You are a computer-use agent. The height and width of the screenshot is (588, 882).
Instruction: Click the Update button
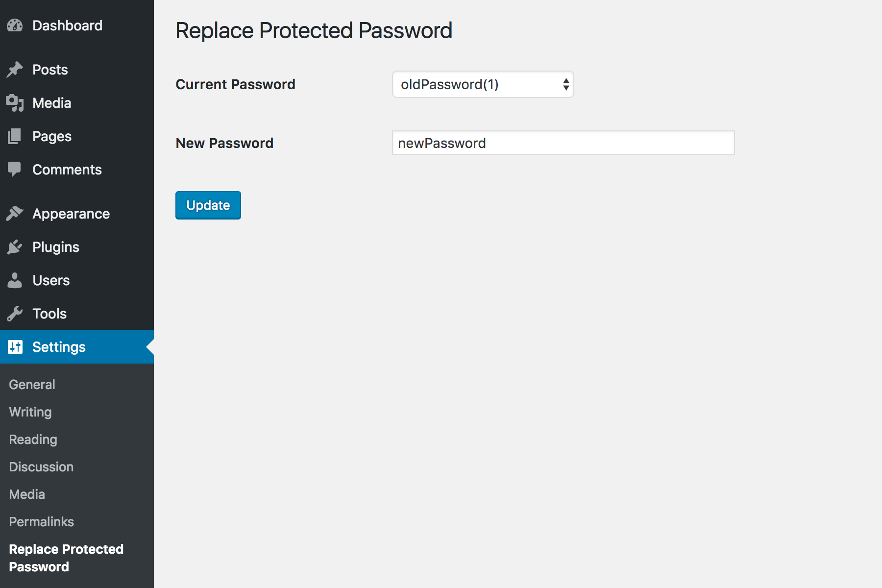coord(208,205)
